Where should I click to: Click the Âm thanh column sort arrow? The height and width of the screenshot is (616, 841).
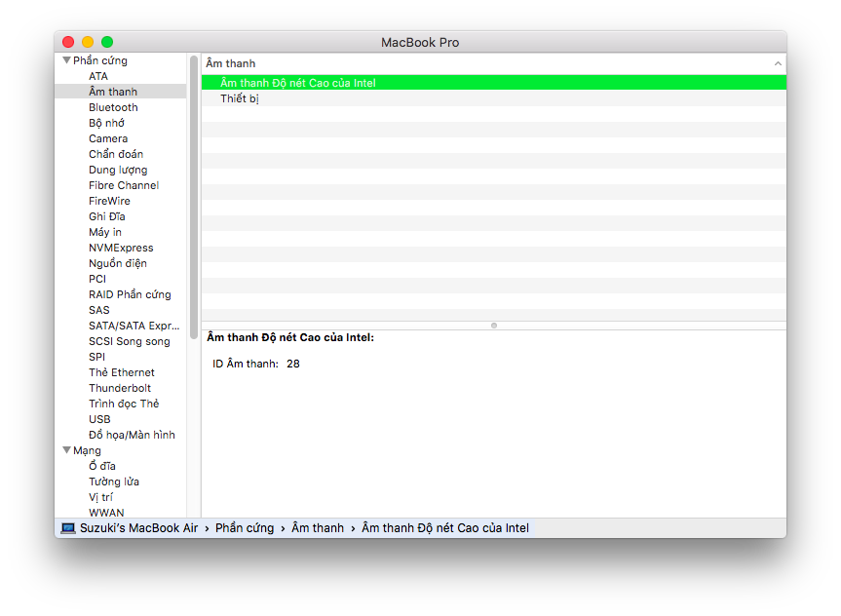778,63
